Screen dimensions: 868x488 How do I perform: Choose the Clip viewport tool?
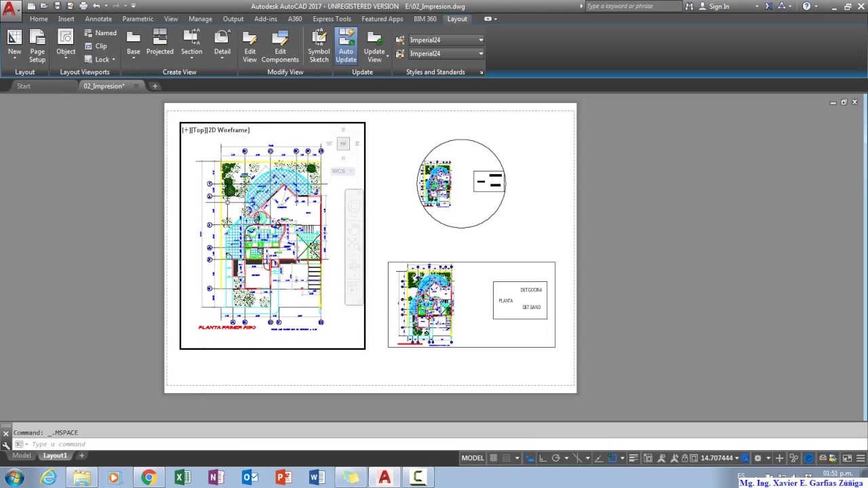96,46
